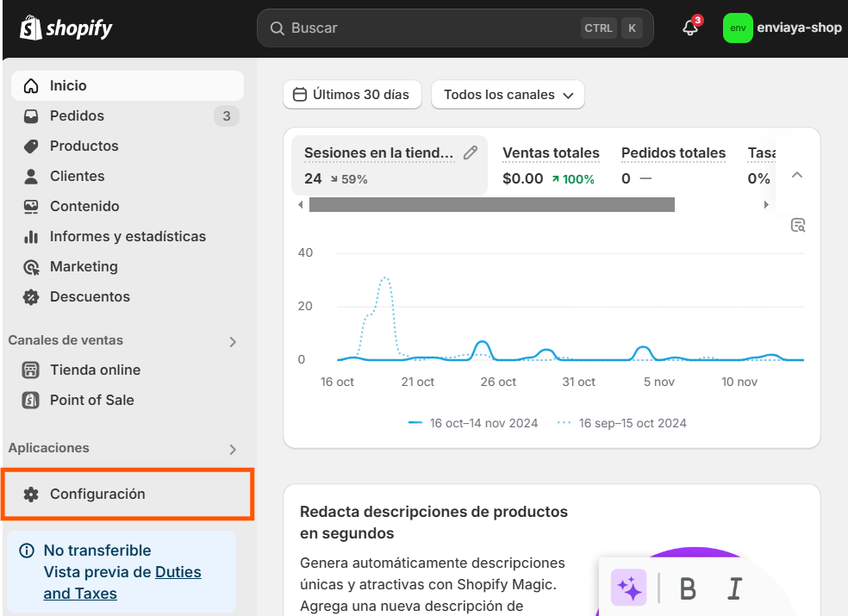Select the Pedidos totales metric tab

(673, 165)
